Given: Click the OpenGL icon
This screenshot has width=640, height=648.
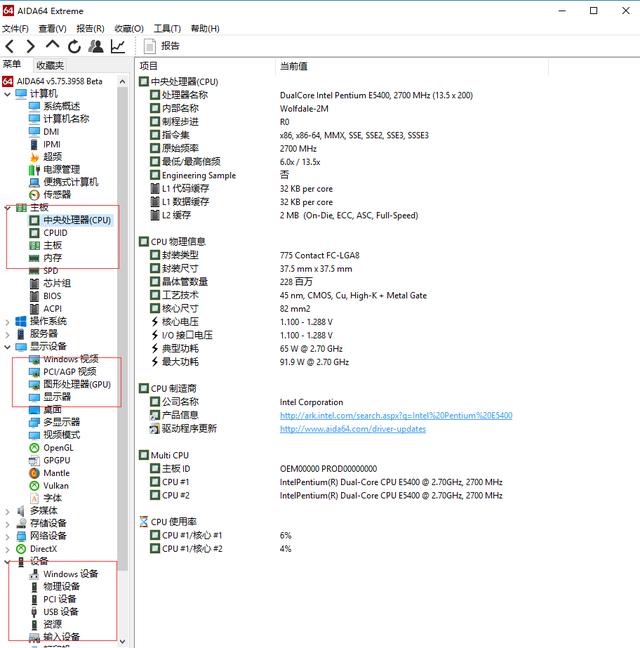Looking at the screenshot, I should coord(35,448).
